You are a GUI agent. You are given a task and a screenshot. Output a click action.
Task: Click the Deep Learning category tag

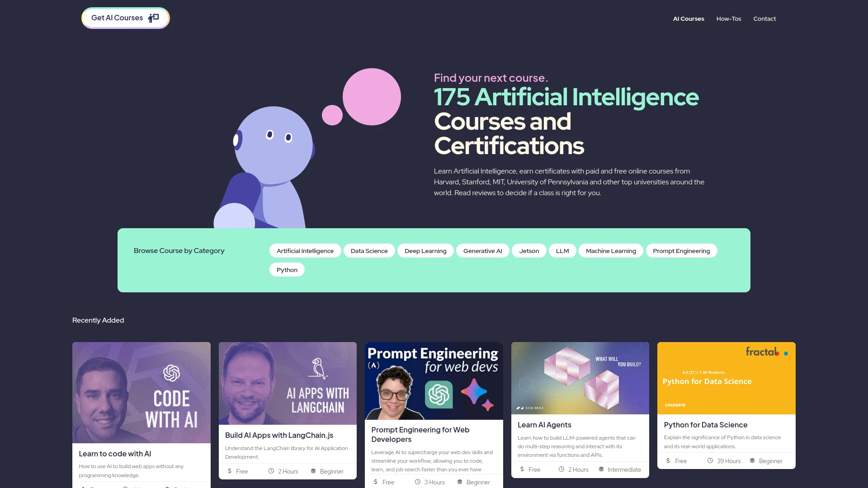tap(425, 250)
